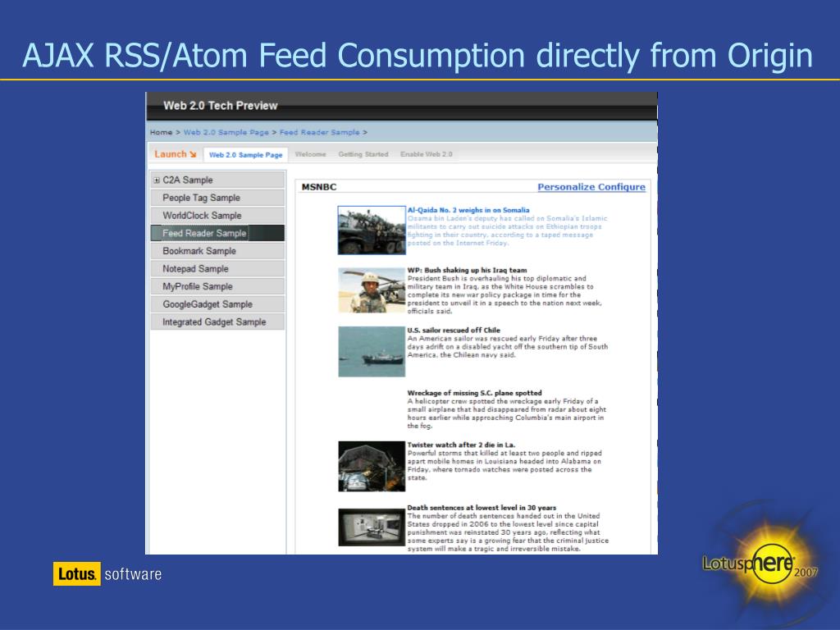The image size is (840, 630).
Task: Click the Lotus software logo
Action: coord(107,573)
